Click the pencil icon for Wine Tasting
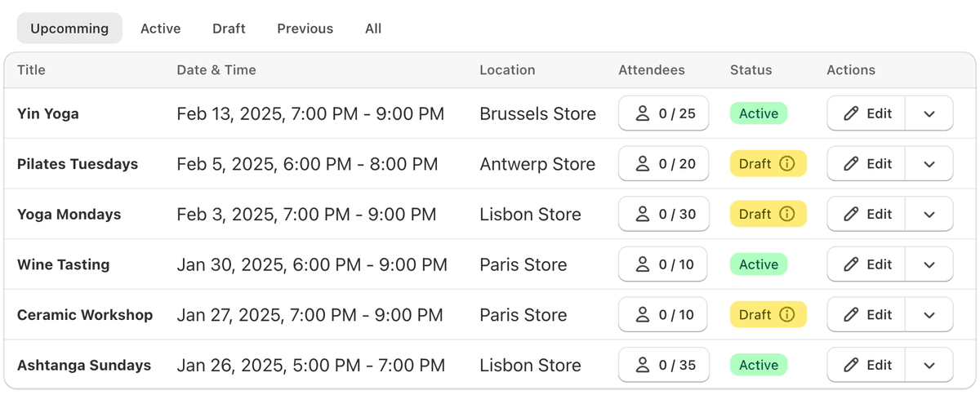Screen dimensions: 980x395 (x=851, y=264)
